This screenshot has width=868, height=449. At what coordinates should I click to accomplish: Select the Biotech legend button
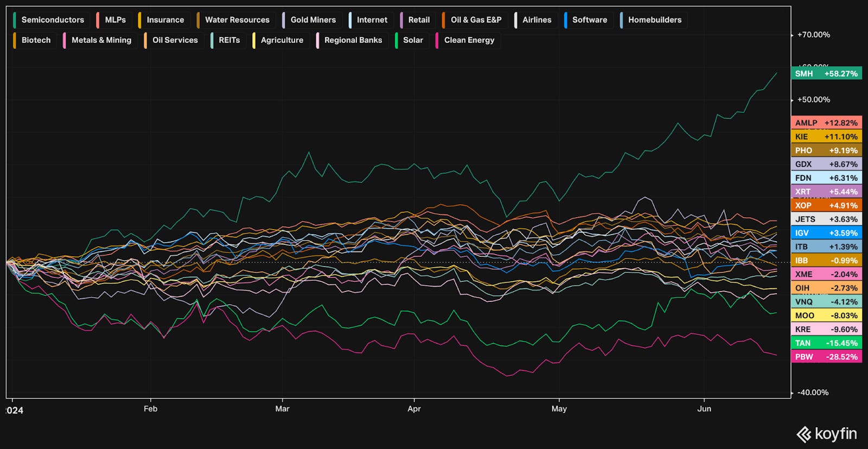[34, 40]
